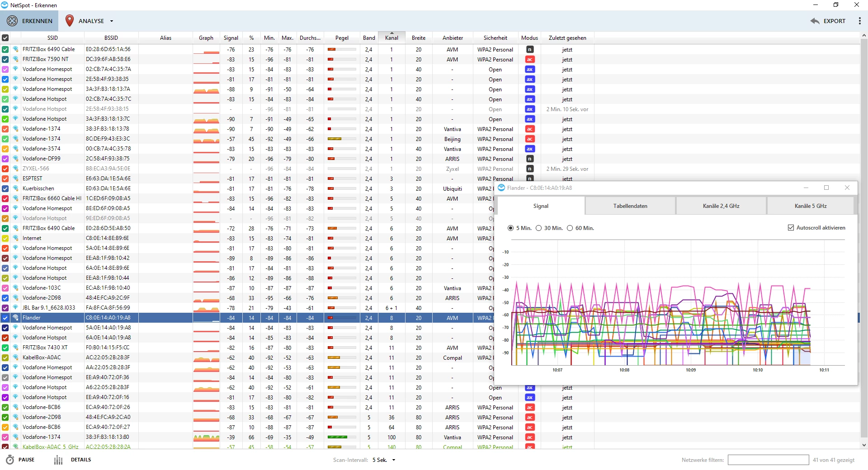Click the Erkennen radar icon

[x=12, y=21]
